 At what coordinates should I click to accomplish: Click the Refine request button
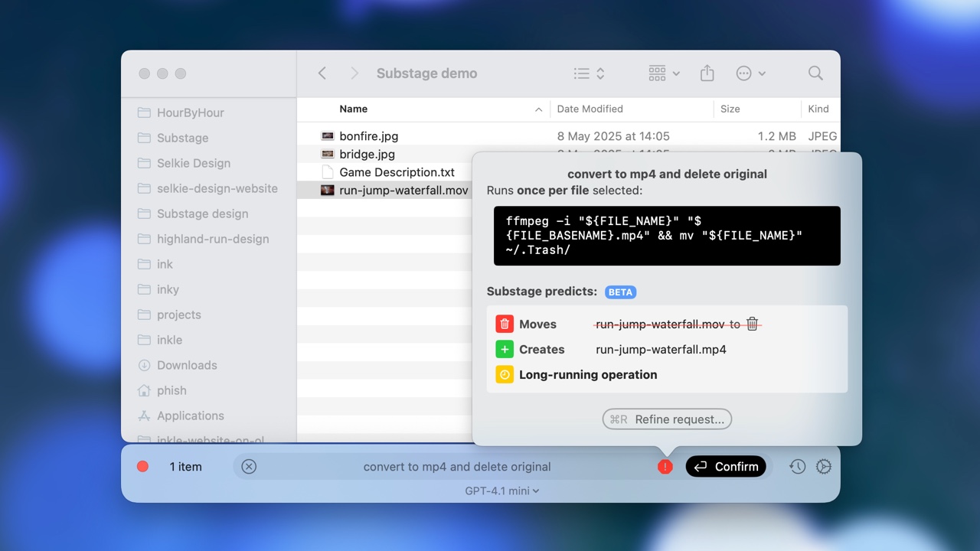coord(667,419)
